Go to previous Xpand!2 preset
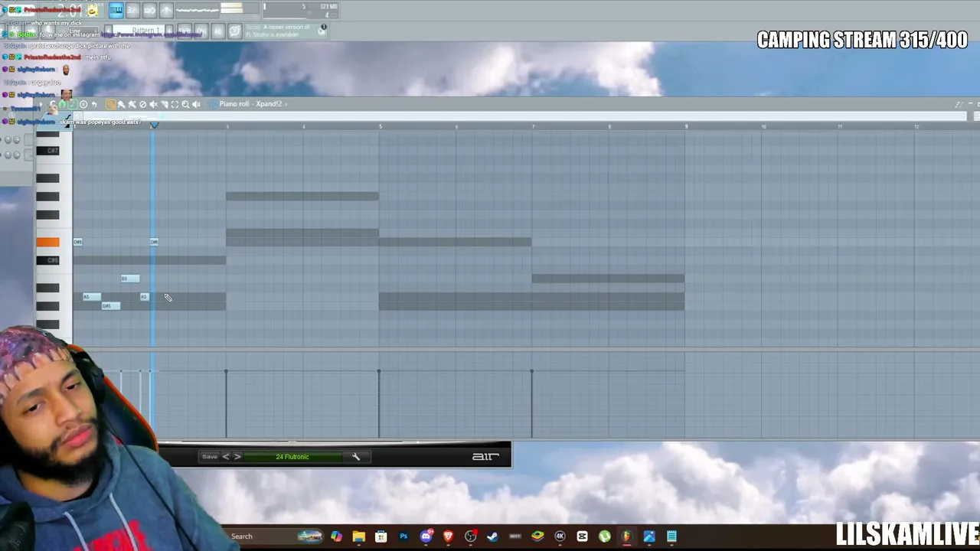Screen dimensions: 980x551 pos(225,457)
